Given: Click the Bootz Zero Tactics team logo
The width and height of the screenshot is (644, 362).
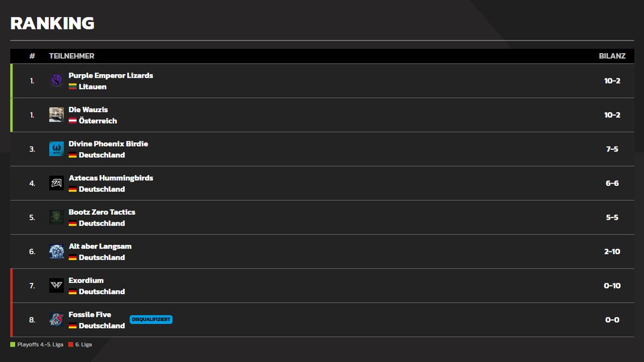Looking at the screenshot, I should click(56, 217).
